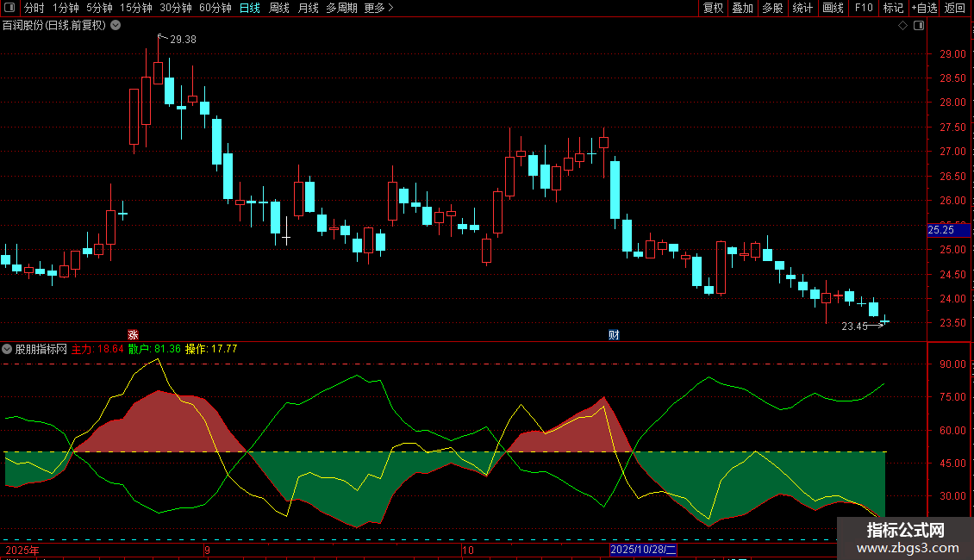Expand the 更多 periods menu
The height and width of the screenshot is (560, 974).
coord(378,8)
